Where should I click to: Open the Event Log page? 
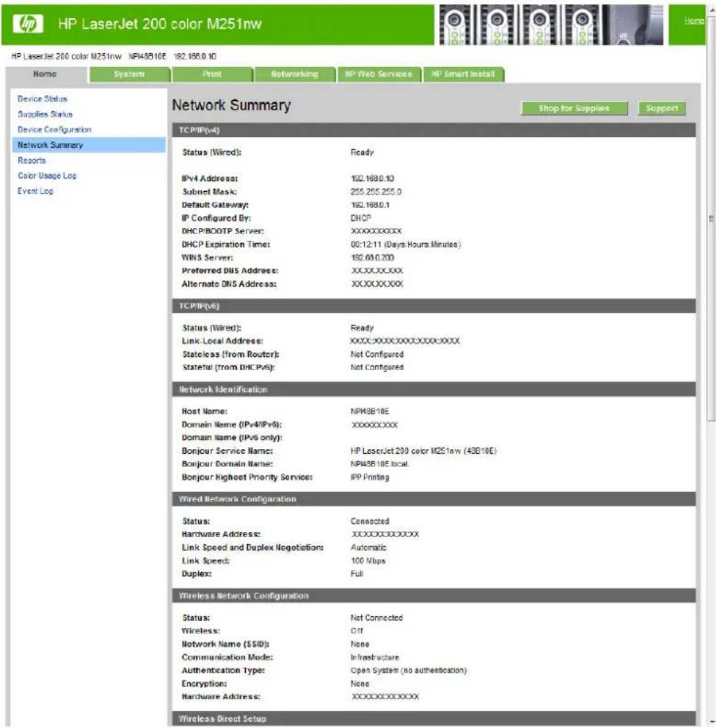pyautogui.click(x=35, y=191)
